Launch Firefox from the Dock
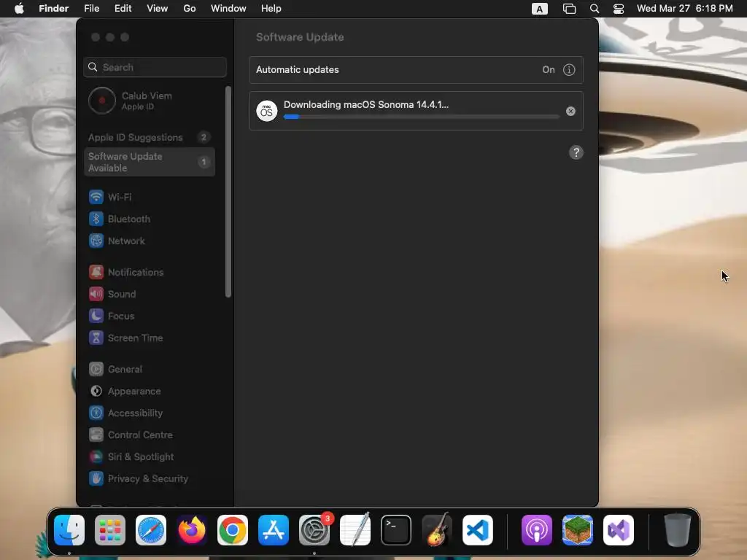This screenshot has width=747, height=560. tap(192, 530)
